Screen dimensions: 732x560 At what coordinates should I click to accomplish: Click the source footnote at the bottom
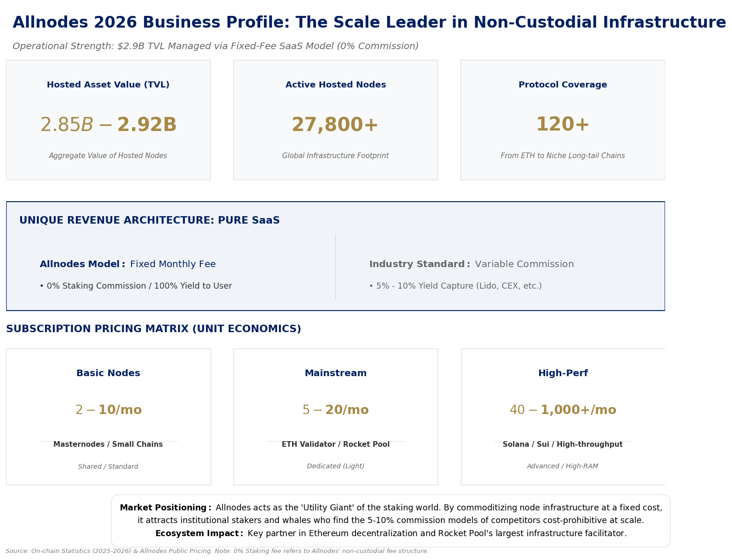tap(217, 551)
